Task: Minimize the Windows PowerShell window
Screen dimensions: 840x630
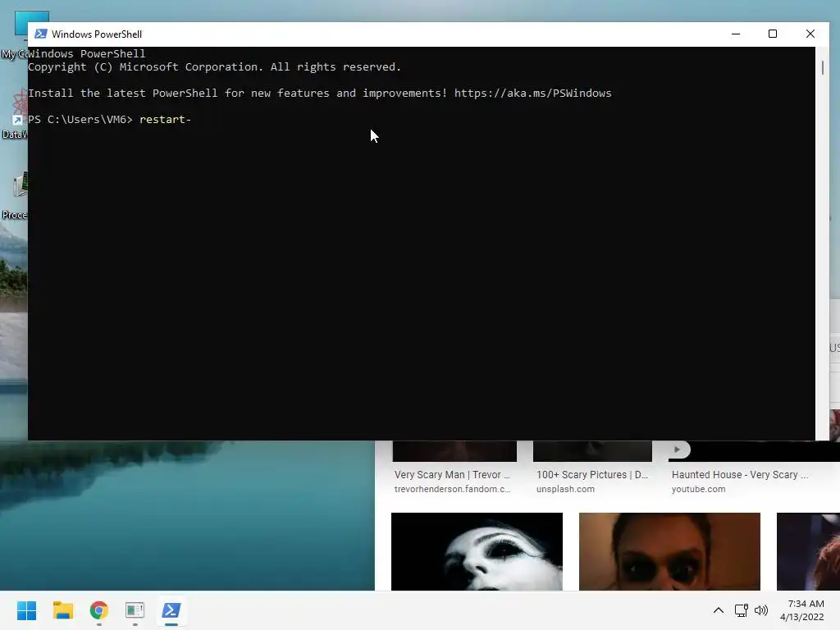Action: (x=736, y=34)
